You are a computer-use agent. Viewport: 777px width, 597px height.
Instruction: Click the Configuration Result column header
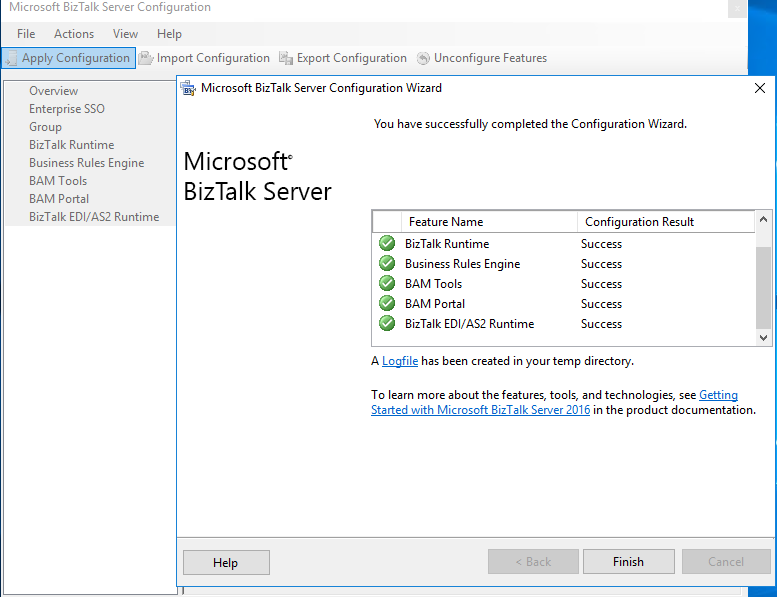pyautogui.click(x=666, y=222)
